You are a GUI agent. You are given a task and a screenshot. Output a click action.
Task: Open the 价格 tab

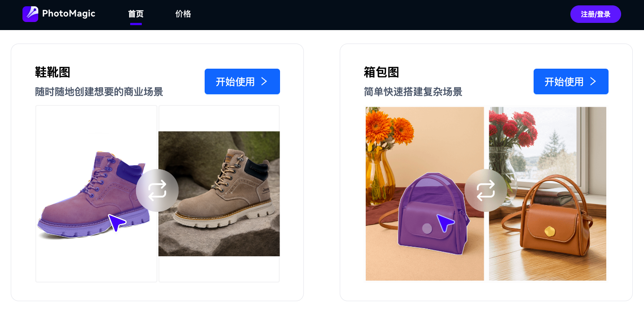pyautogui.click(x=183, y=14)
